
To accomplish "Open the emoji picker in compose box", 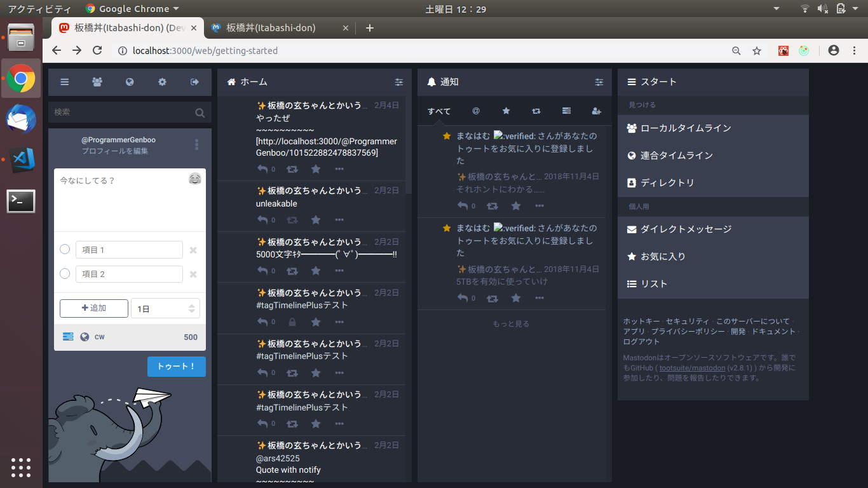I will pyautogui.click(x=195, y=179).
